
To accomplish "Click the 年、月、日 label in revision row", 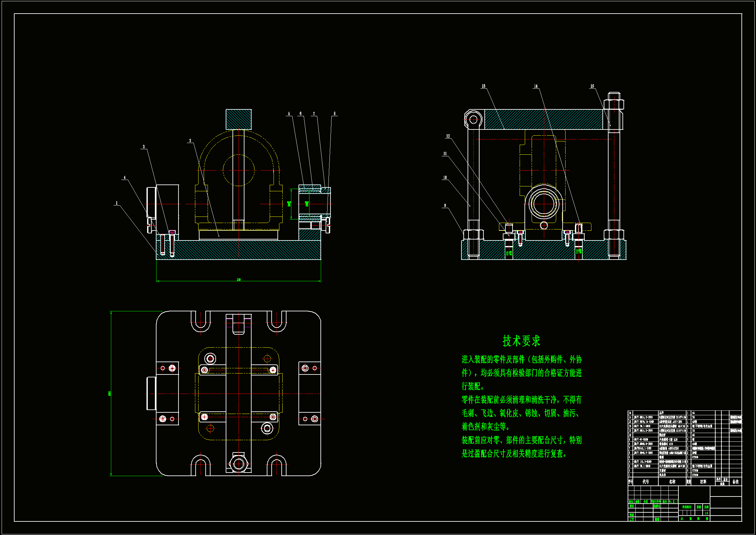I will tap(674, 502).
